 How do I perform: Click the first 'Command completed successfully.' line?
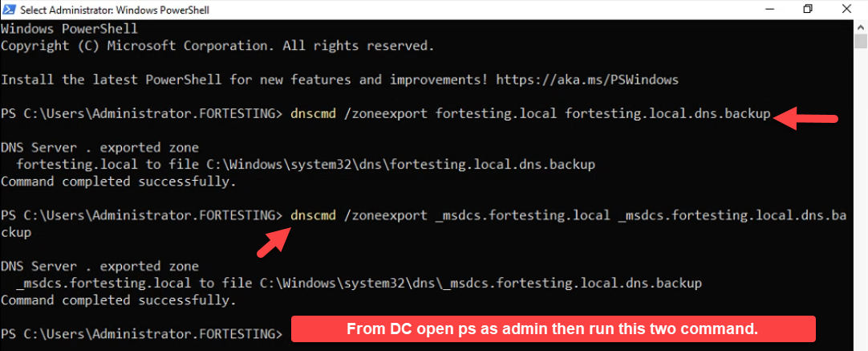point(119,182)
